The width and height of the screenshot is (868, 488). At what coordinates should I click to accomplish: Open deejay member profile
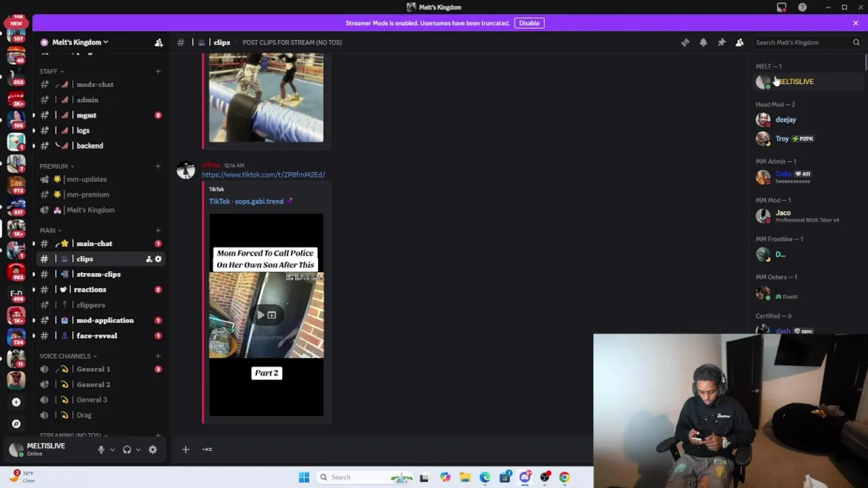coord(807,119)
